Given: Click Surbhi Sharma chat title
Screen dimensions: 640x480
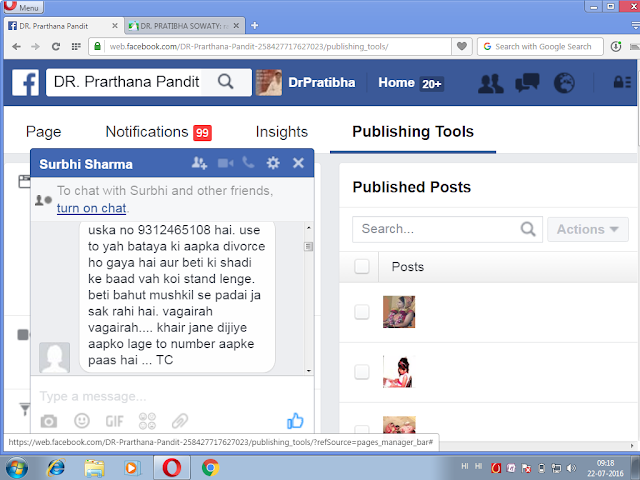Looking at the screenshot, I should click(x=86, y=164).
